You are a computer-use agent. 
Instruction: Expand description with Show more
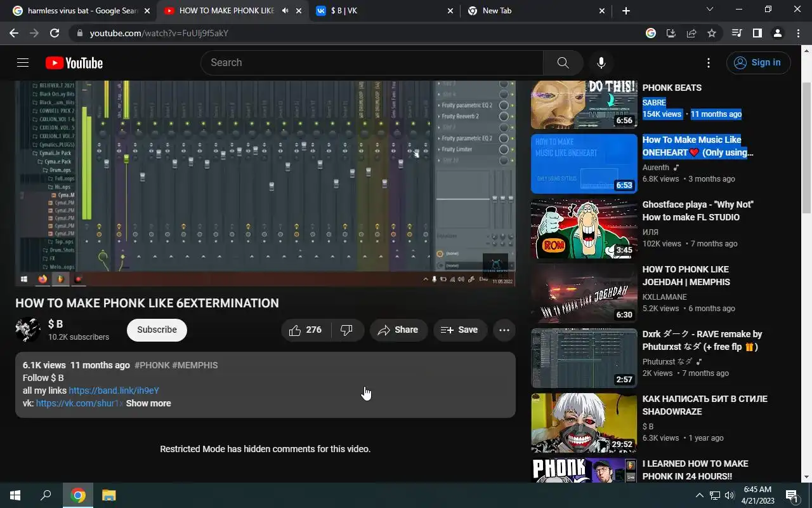(x=148, y=403)
